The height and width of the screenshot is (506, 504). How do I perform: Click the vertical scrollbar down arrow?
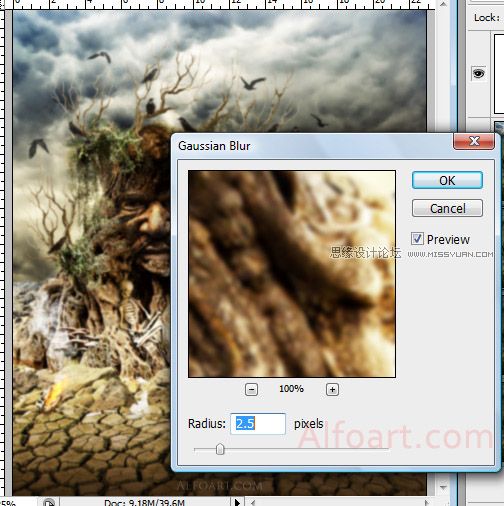pyautogui.click(x=443, y=487)
